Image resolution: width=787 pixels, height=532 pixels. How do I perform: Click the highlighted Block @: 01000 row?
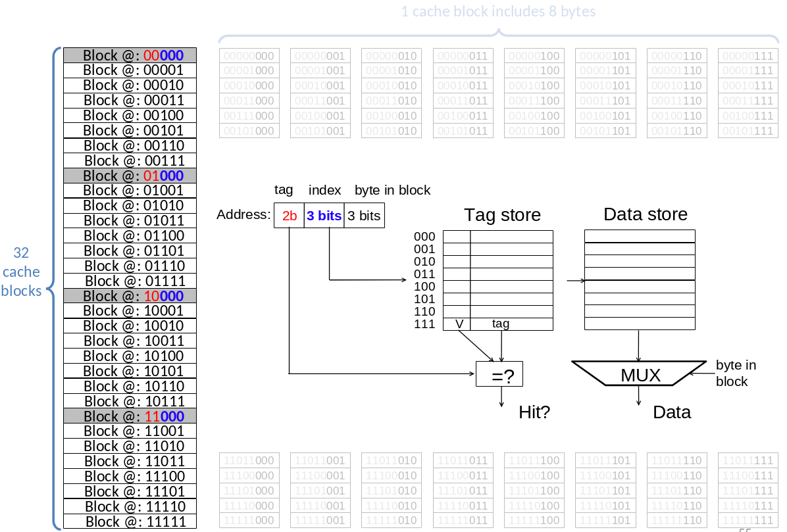pyautogui.click(x=130, y=176)
